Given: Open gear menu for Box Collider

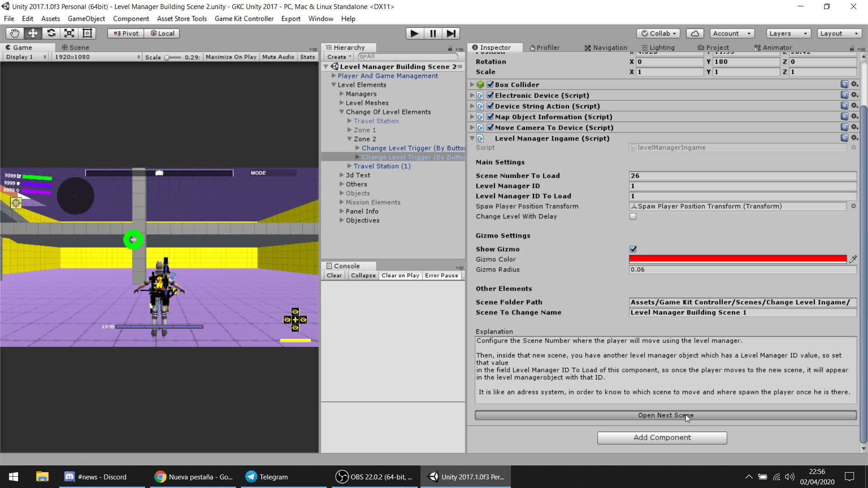Looking at the screenshot, I should point(854,84).
